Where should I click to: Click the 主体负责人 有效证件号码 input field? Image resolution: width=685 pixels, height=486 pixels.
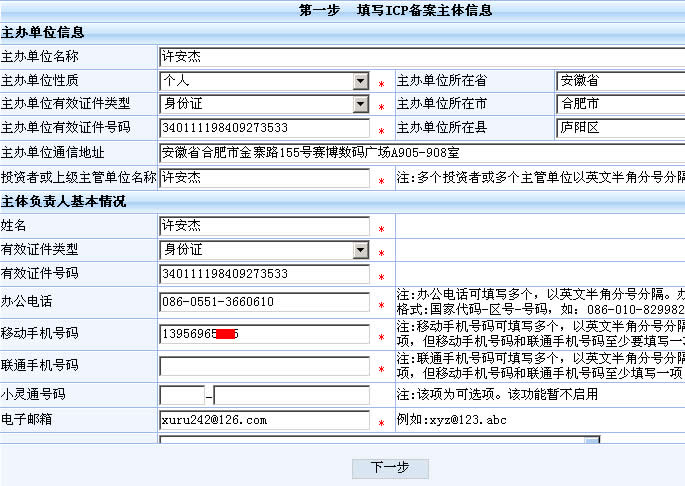tap(264, 274)
